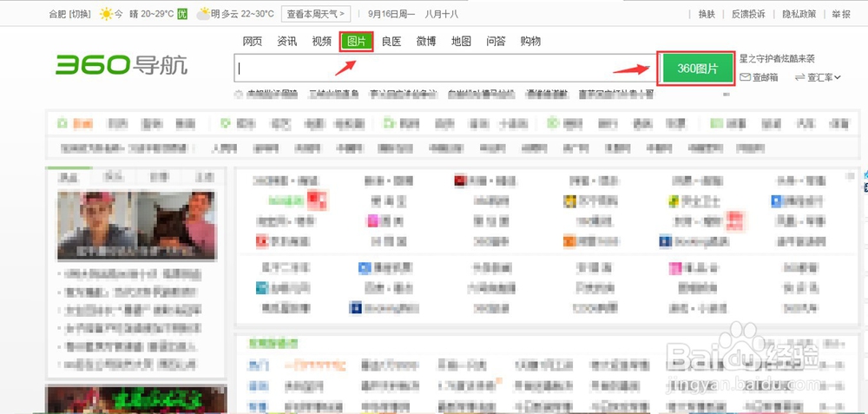Screen dimensions: 868x414
Task: Switch city via 合肥 [切换]
Action: pyautogui.click(x=69, y=14)
